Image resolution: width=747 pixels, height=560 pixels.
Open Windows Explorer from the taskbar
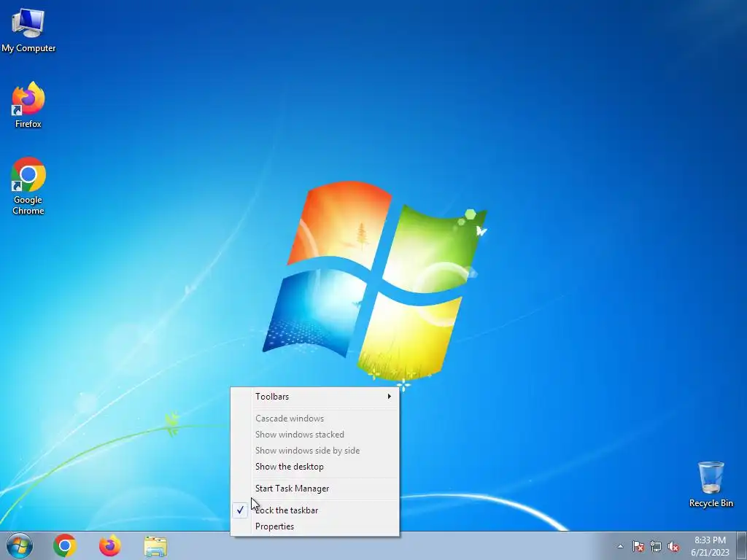(x=155, y=546)
